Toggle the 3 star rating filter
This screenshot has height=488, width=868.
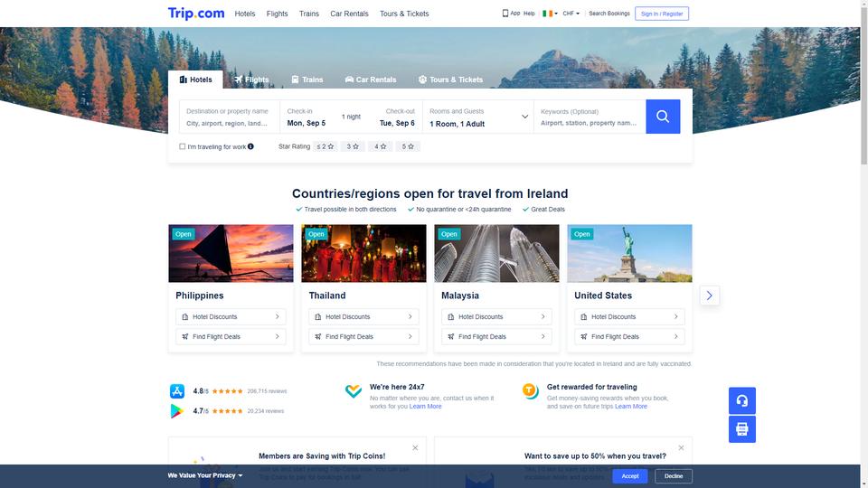[353, 146]
